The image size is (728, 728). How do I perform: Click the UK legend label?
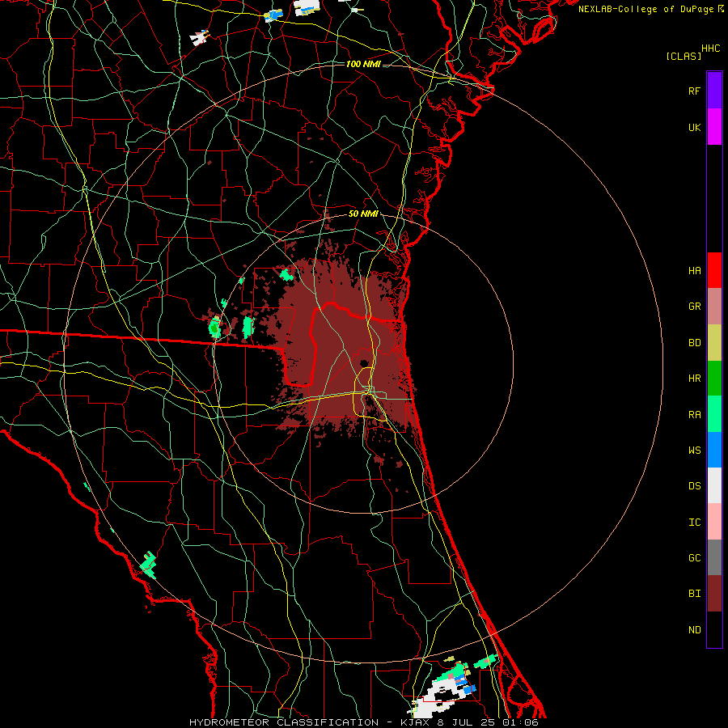pyautogui.click(x=694, y=127)
